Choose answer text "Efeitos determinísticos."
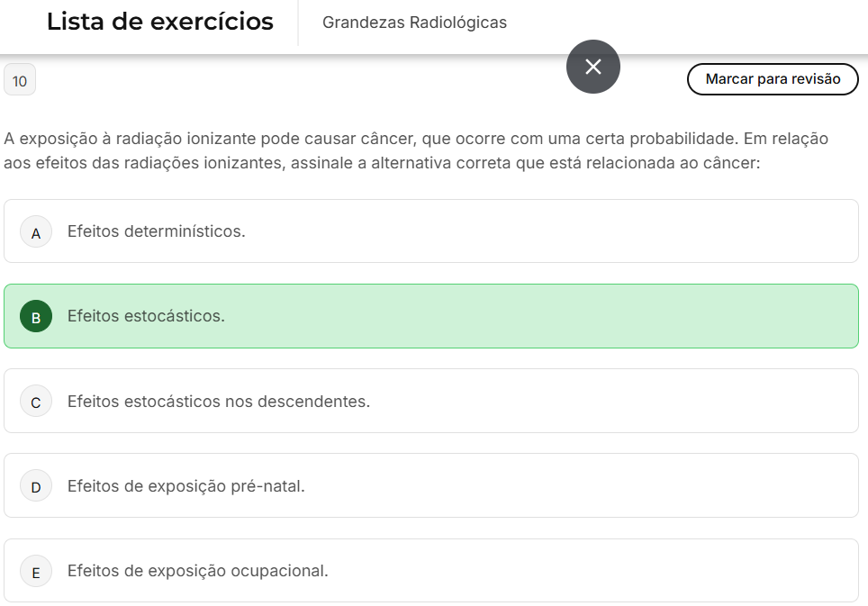The image size is (868, 606). 156,231
